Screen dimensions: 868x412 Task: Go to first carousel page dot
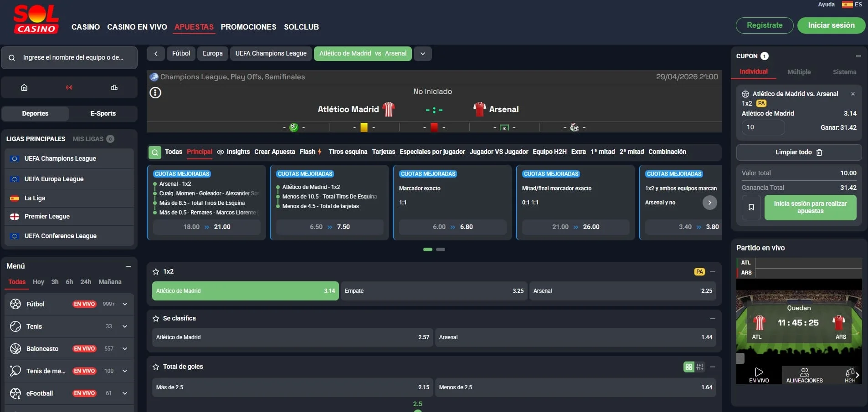pyautogui.click(x=428, y=249)
